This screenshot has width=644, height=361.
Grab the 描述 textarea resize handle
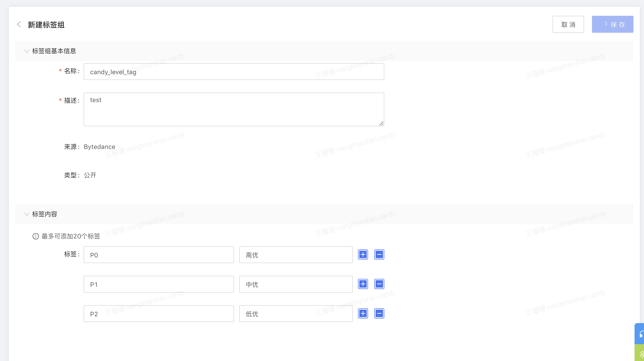(x=381, y=123)
